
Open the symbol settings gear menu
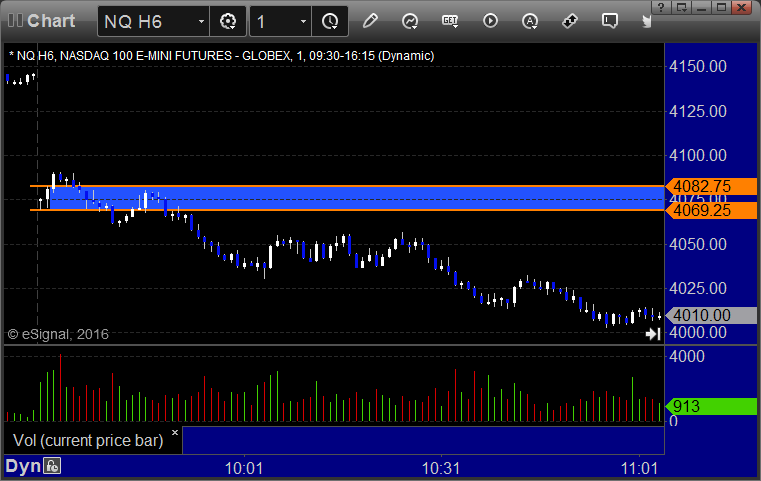(x=228, y=21)
